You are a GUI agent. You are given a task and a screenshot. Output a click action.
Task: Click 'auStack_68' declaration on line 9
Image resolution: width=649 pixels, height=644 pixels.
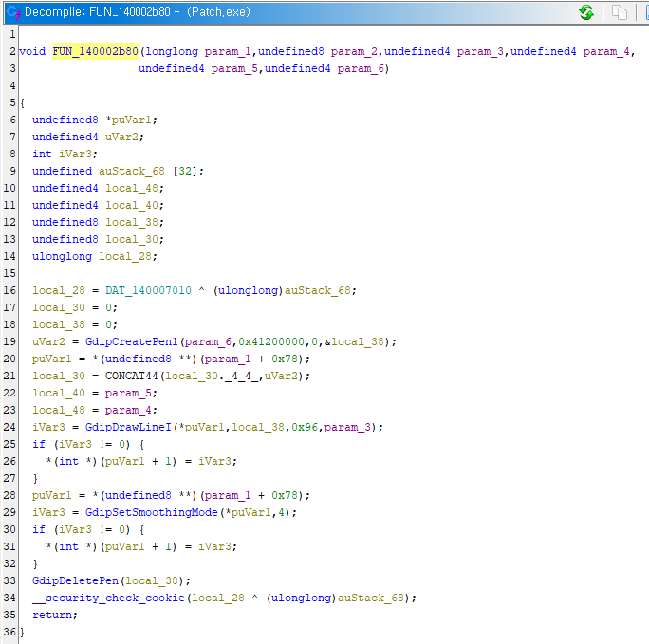pos(132,172)
